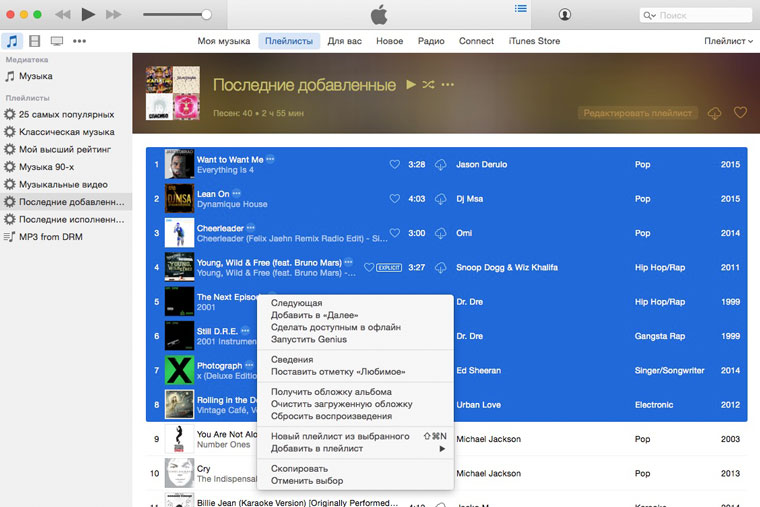Select Музыка in the sidebar library
Viewport: 760px width, 507px height.
pos(66,76)
